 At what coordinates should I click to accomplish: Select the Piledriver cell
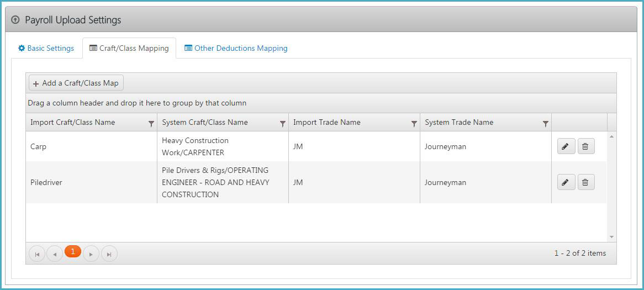point(92,182)
